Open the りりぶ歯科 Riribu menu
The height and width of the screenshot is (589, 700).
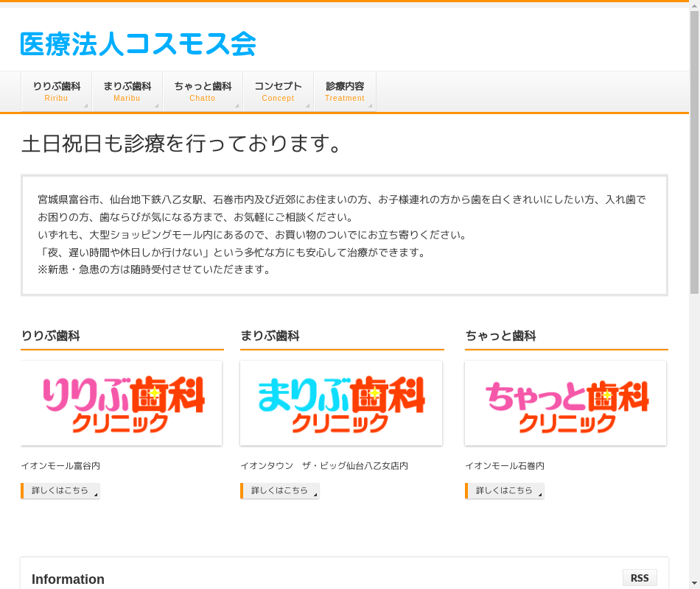(56, 91)
